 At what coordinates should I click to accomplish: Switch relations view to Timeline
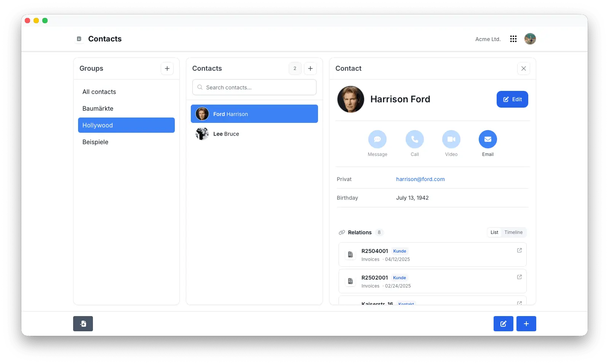[513, 232]
